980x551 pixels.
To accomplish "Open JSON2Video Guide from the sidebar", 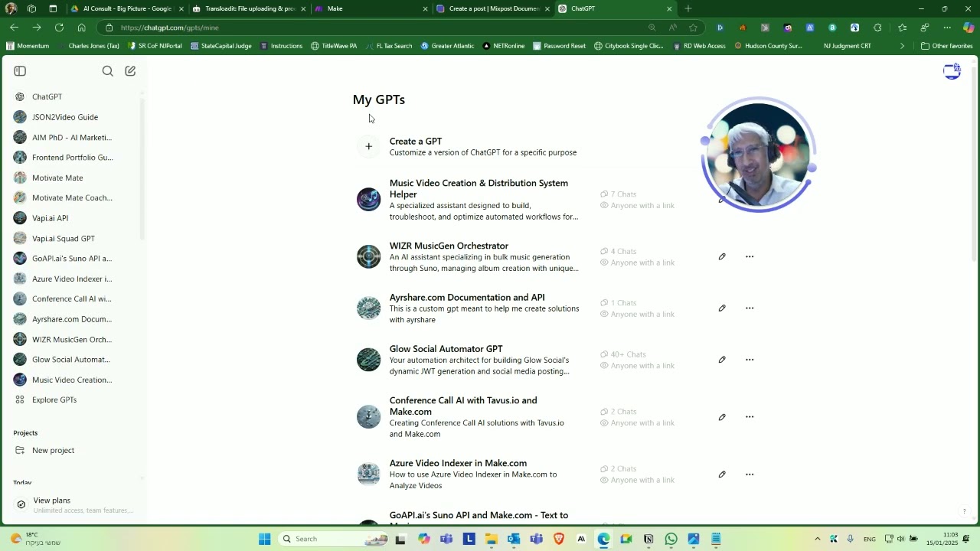I will click(x=64, y=117).
